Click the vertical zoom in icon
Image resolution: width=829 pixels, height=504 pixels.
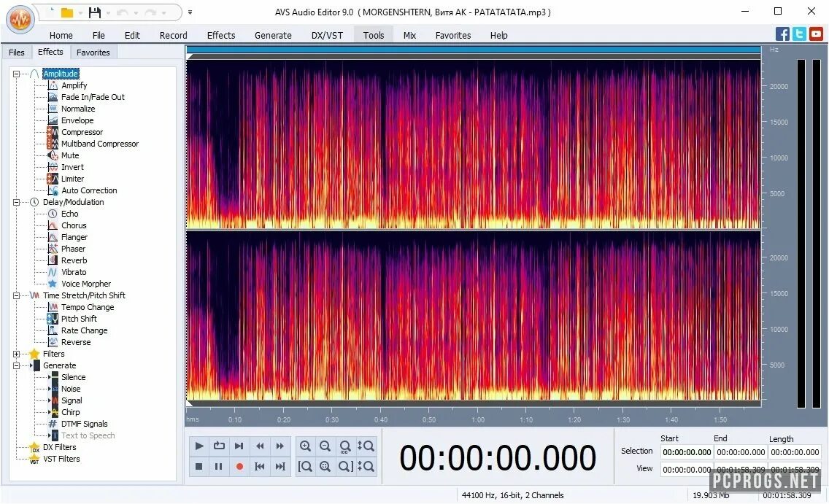pyautogui.click(x=366, y=446)
